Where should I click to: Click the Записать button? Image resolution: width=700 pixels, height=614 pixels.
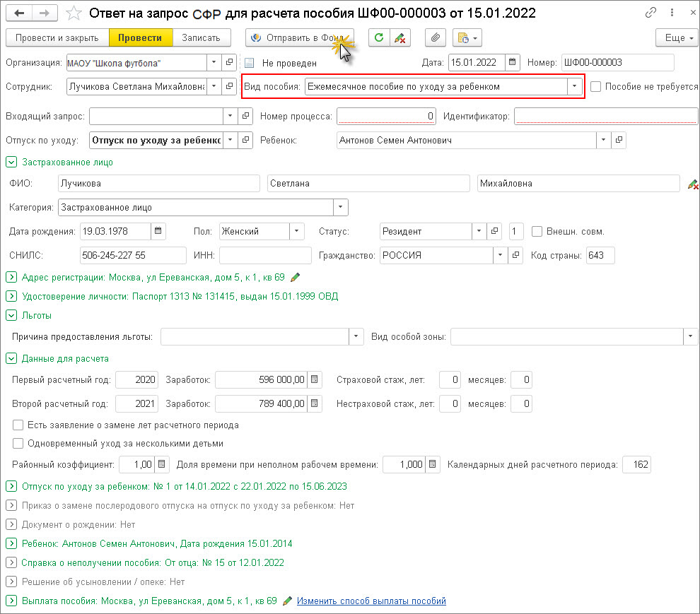point(202,37)
